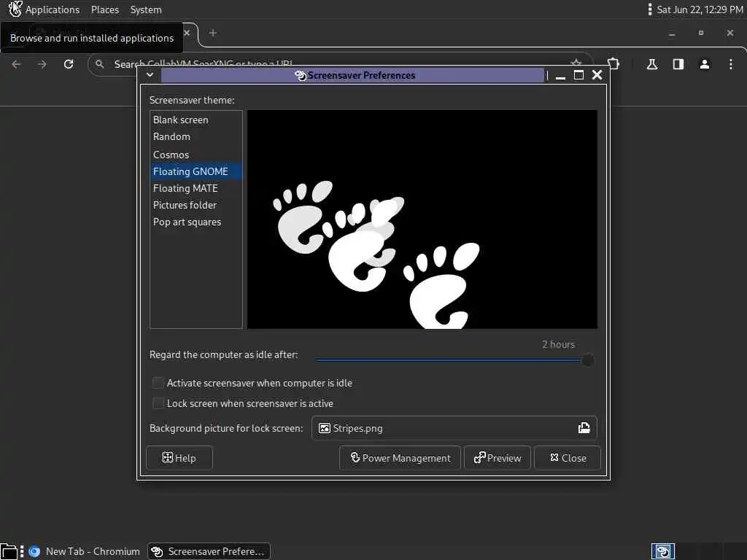Image resolution: width=747 pixels, height=560 pixels.
Task: Switch to New Tab - Chromium taskbar entry
Action: tap(85, 551)
